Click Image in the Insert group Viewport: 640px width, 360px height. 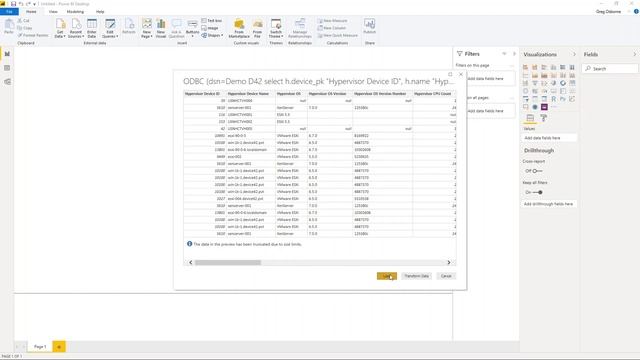click(x=210, y=28)
